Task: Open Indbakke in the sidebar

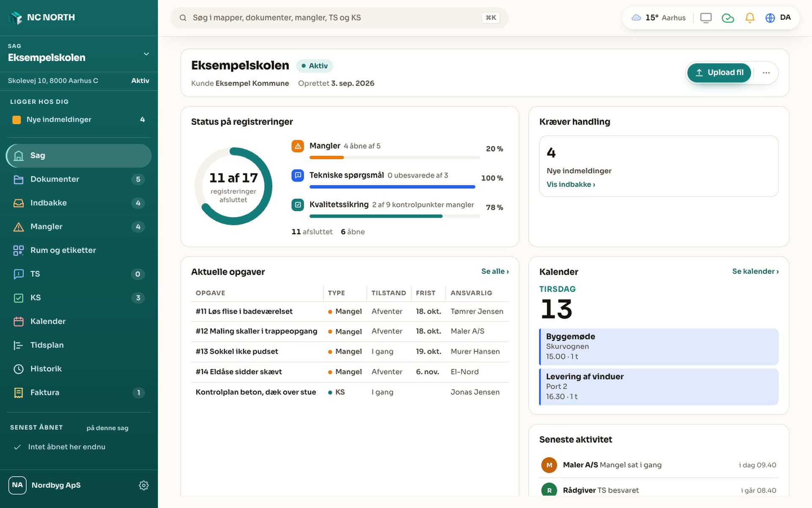Action: (x=79, y=203)
